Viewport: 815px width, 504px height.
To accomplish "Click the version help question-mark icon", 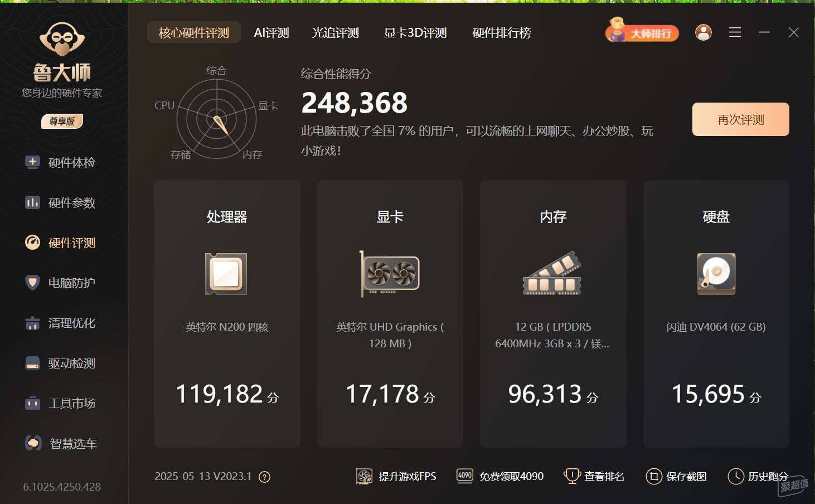I will [x=265, y=477].
